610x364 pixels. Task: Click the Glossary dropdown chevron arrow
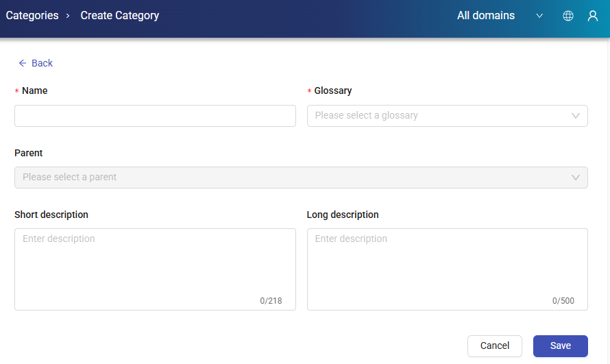click(x=576, y=116)
